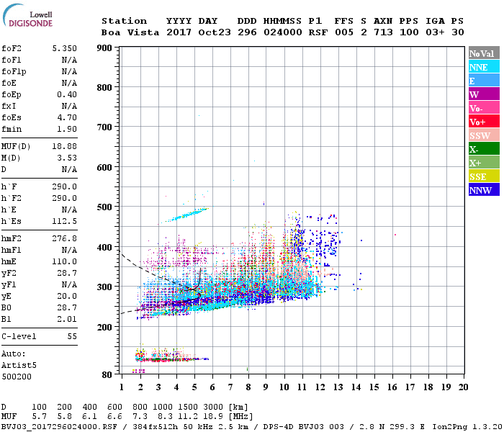Screen dimensions: 504x432
Task: Pick the W purple legend swatch
Action: pos(484,94)
